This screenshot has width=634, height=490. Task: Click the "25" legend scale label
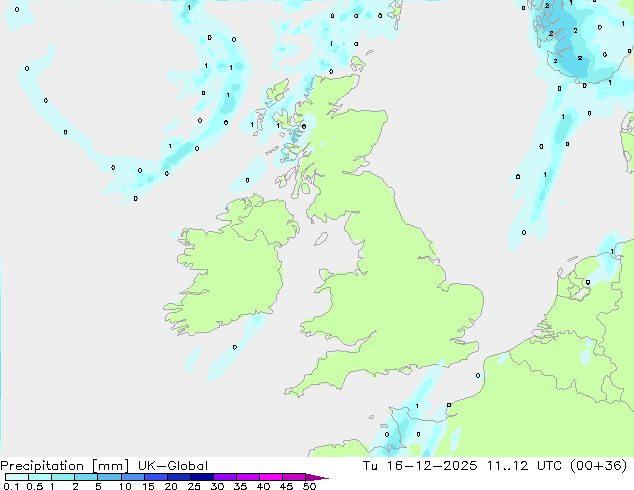[x=194, y=486]
